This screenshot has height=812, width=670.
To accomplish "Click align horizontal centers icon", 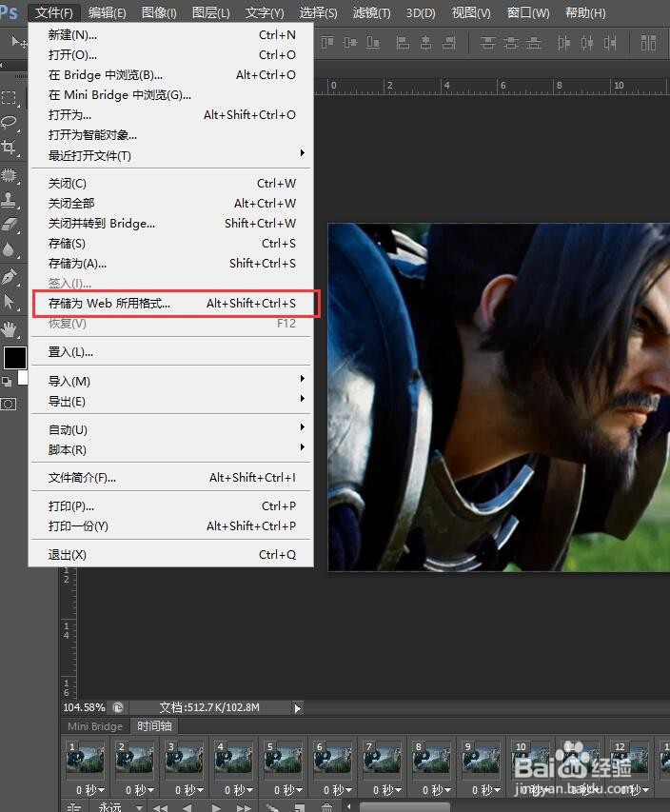I will pyautogui.click(x=425, y=43).
